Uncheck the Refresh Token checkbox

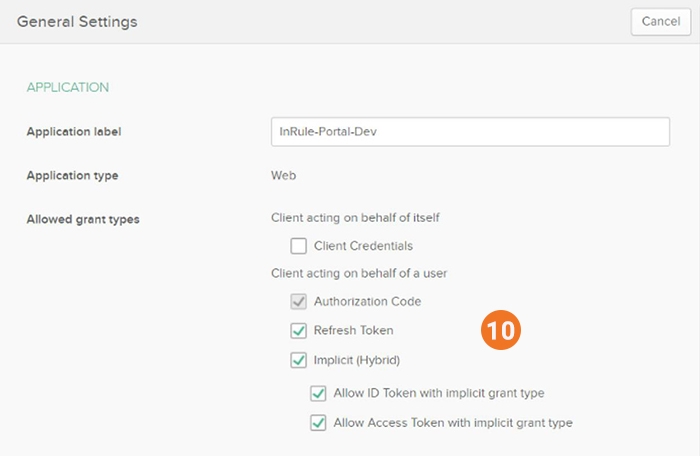(298, 330)
